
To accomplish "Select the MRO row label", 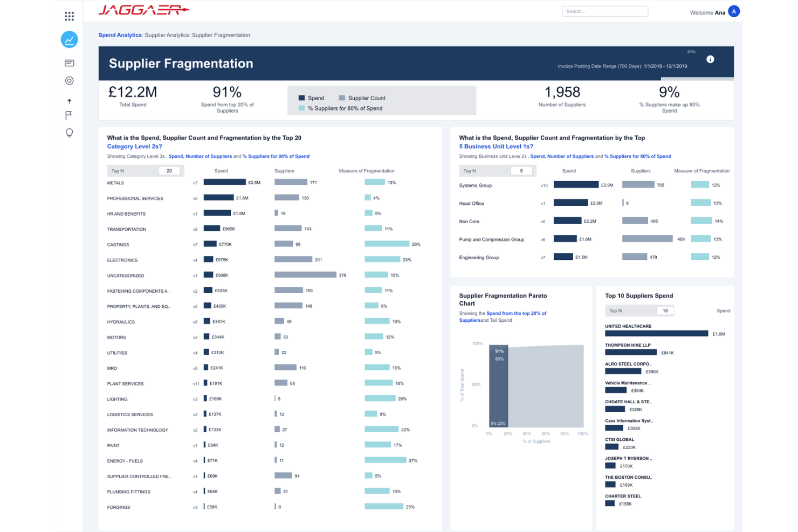I will pos(112,369).
